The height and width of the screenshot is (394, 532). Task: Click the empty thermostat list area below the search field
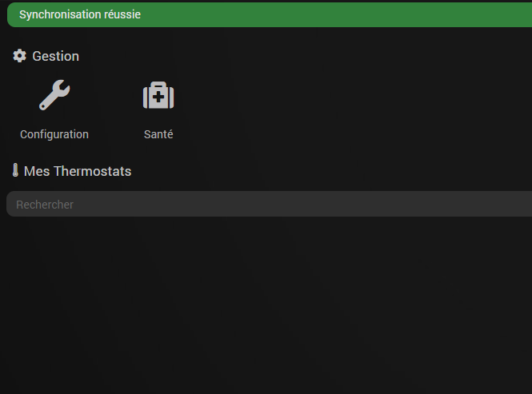[x=269, y=305]
